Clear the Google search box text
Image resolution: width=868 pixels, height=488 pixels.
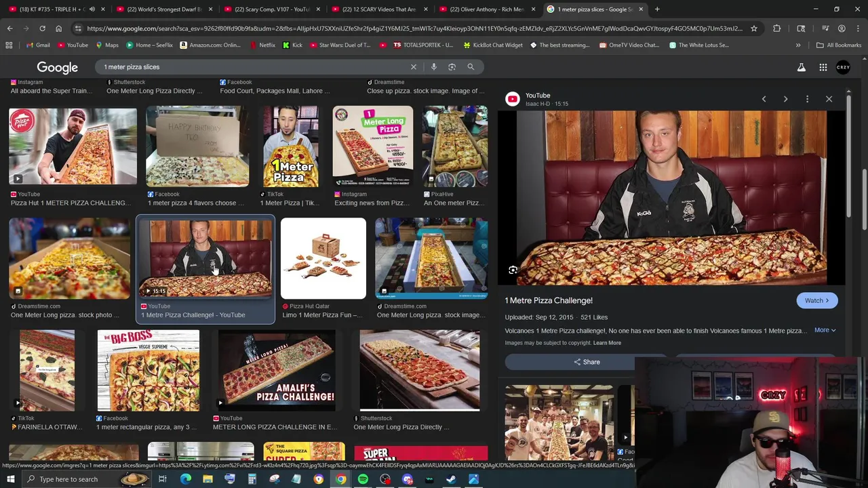(x=413, y=67)
